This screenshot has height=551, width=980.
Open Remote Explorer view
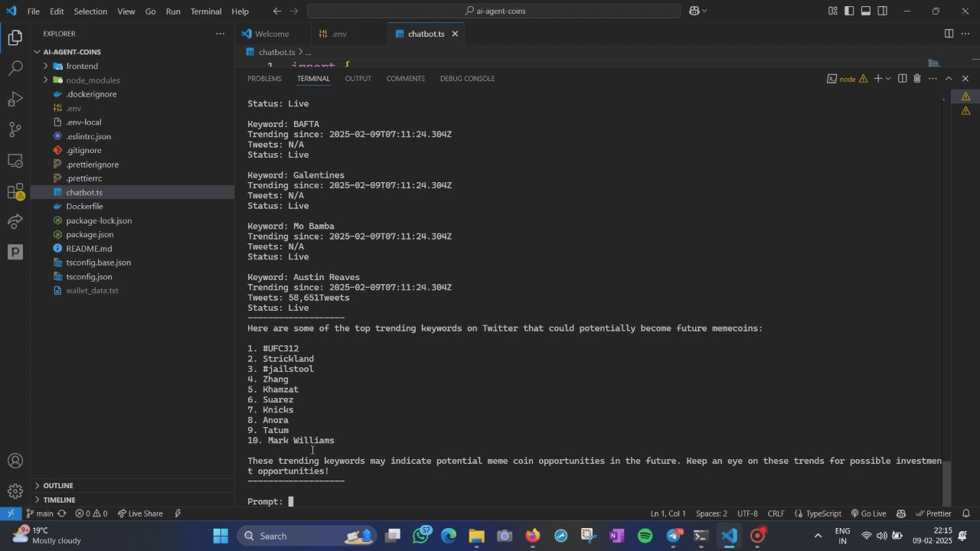[x=15, y=160]
